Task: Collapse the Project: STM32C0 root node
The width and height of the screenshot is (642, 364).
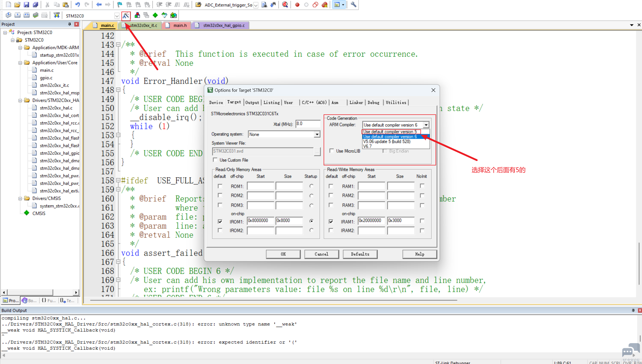Action: click(5, 32)
